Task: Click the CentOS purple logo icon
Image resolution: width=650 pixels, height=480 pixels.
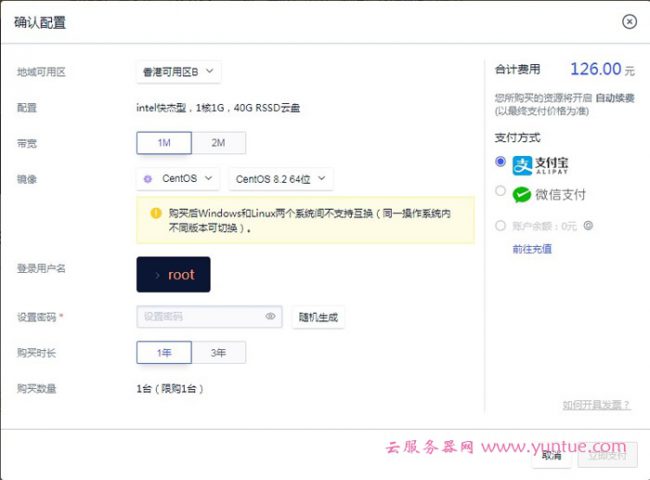Action: click(x=149, y=179)
